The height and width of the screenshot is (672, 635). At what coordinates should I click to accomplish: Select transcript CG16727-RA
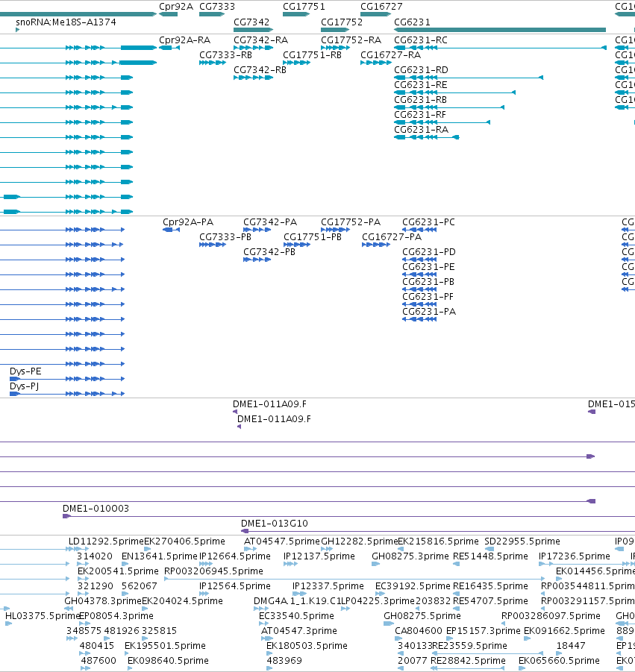coord(390,55)
